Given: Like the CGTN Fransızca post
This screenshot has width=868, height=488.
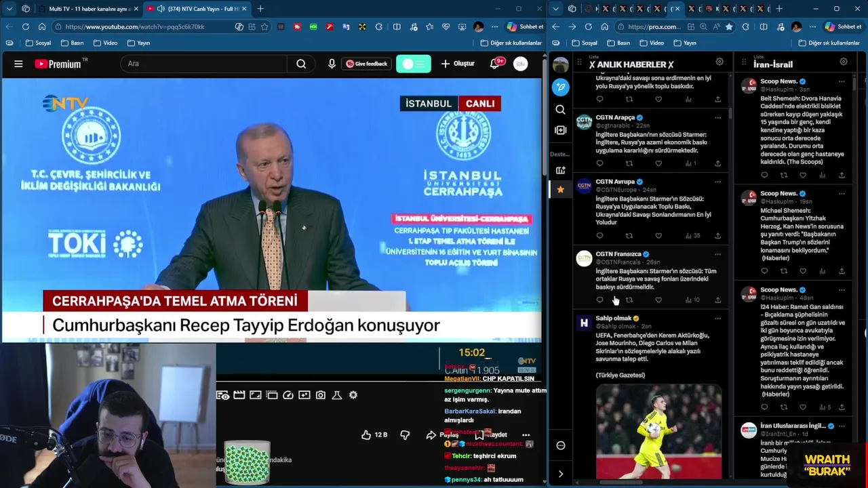Looking at the screenshot, I should tap(658, 300).
